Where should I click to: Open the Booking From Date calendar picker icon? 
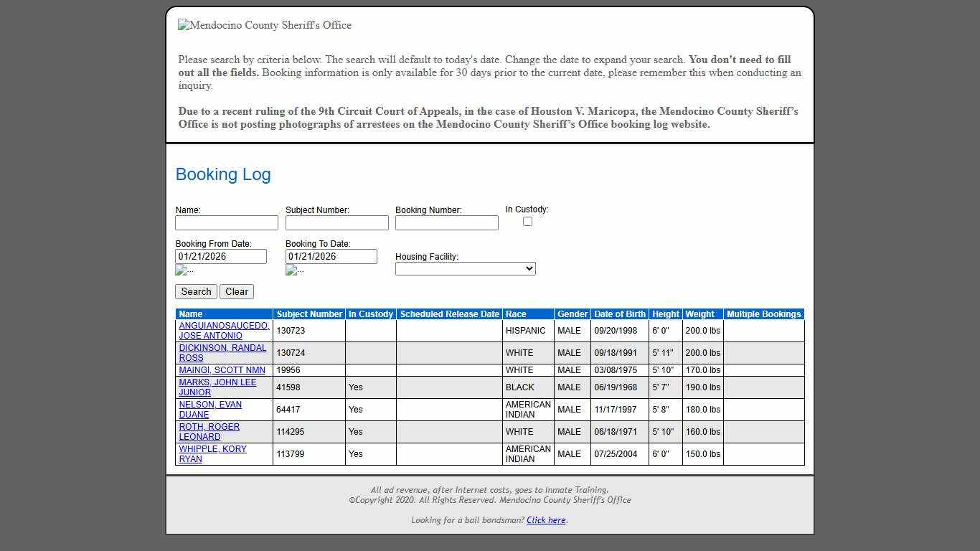182,270
